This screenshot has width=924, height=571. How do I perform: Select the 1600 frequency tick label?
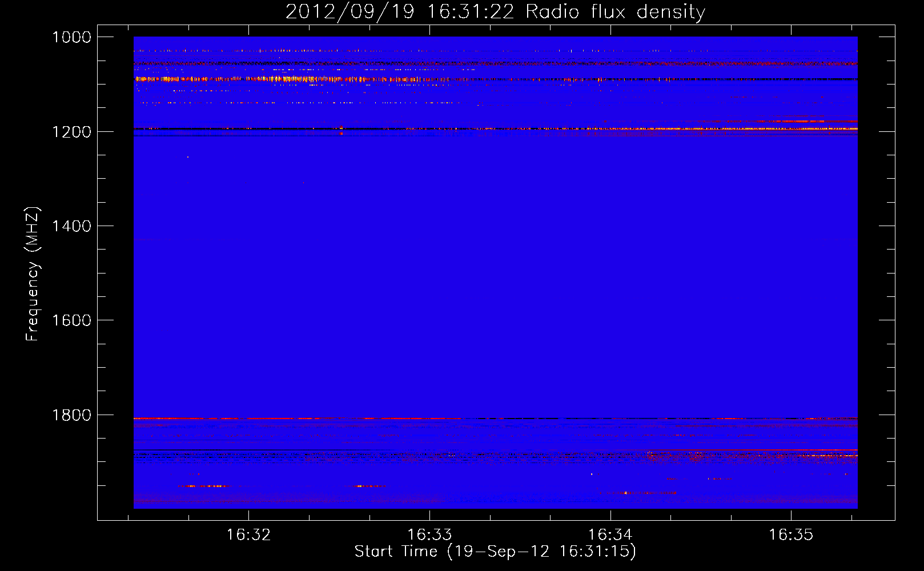click(x=71, y=320)
